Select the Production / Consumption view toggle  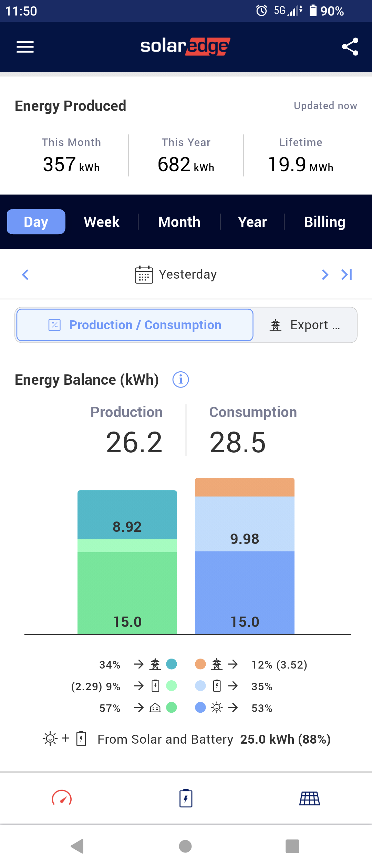point(135,325)
